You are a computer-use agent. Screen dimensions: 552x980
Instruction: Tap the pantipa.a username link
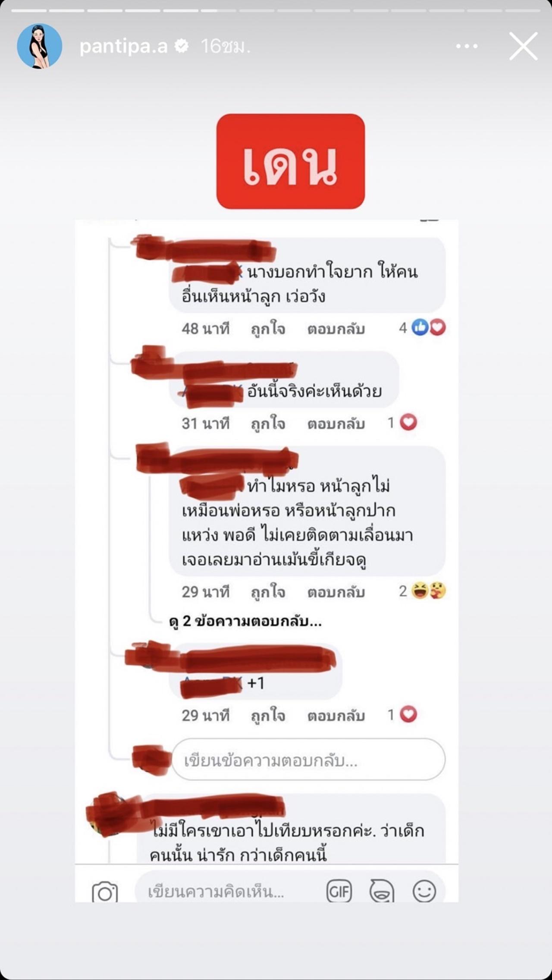pos(123,46)
